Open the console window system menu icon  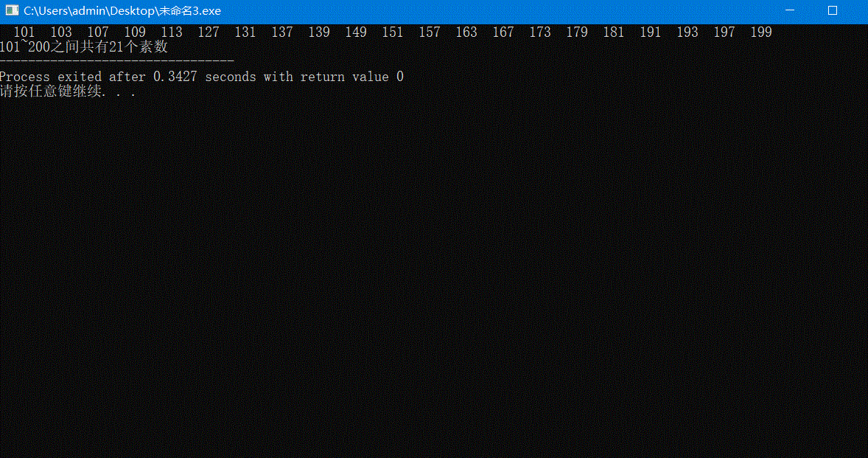[x=12, y=10]
